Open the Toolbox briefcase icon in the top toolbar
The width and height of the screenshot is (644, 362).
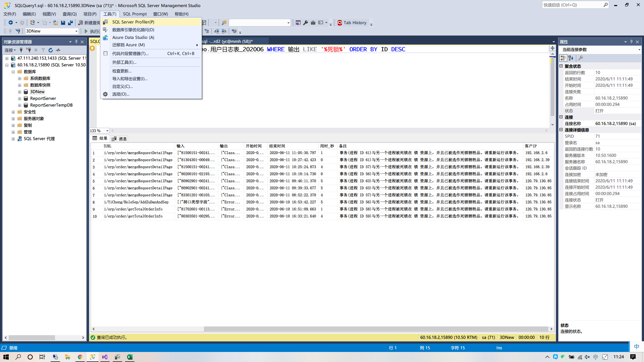(x=313, y=22)
